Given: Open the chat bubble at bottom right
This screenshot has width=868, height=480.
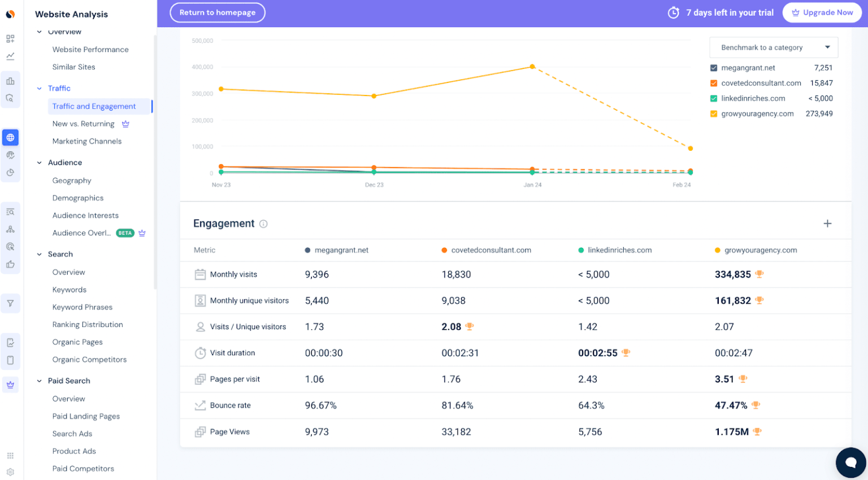Looking at the screenshot, I should click(851, 462).
